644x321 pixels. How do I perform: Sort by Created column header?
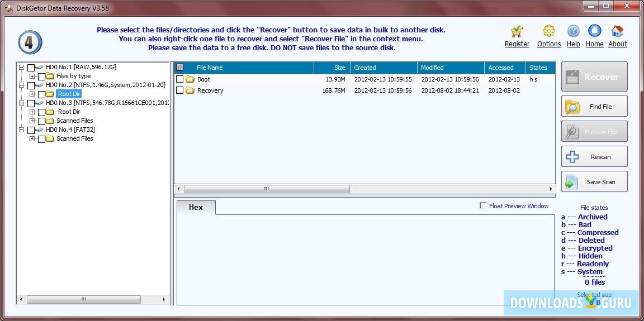tap(384, 68)
